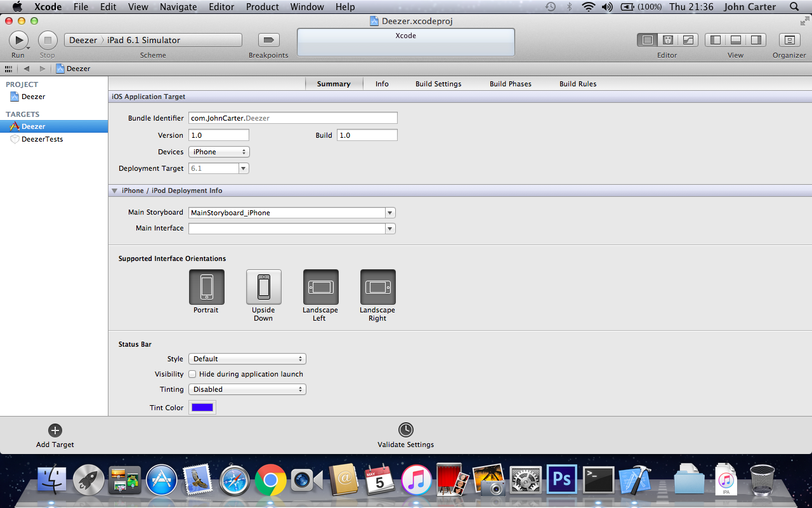Open Spotlight search in menu bar
812x508 pixels.
794,7
